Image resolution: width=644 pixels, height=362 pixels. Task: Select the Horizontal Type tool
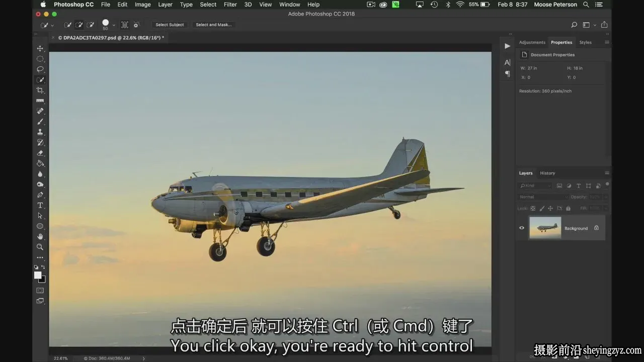pos(40,205)
